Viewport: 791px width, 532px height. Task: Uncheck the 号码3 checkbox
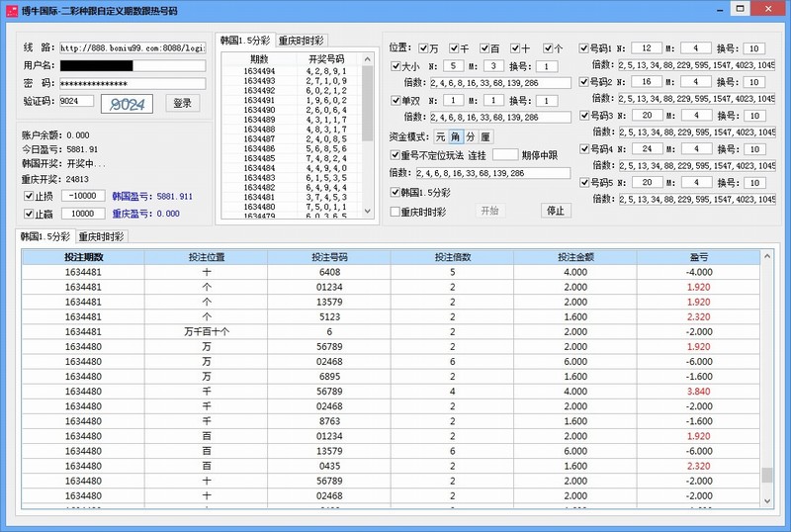pos(583,115)
